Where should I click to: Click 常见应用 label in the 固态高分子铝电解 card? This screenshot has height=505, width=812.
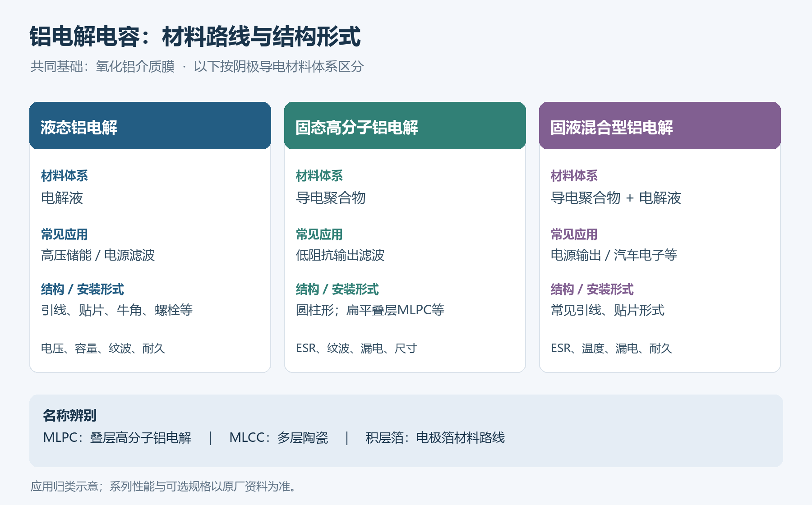[x=319, y=234]
